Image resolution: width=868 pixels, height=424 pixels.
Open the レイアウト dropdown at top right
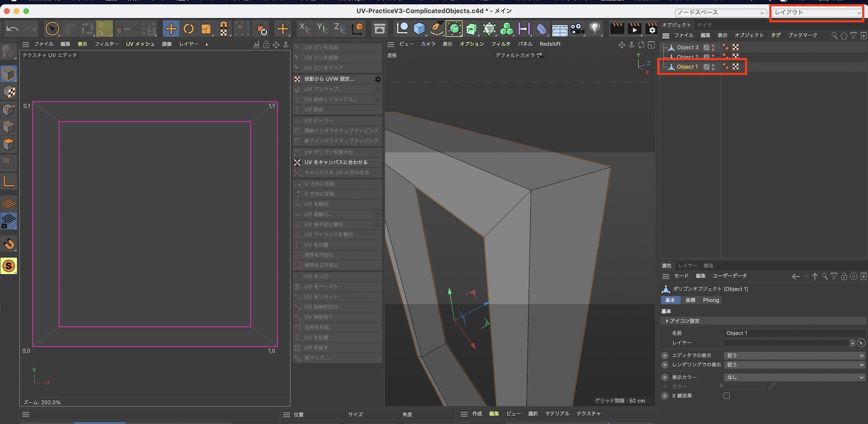pos(817,13)
